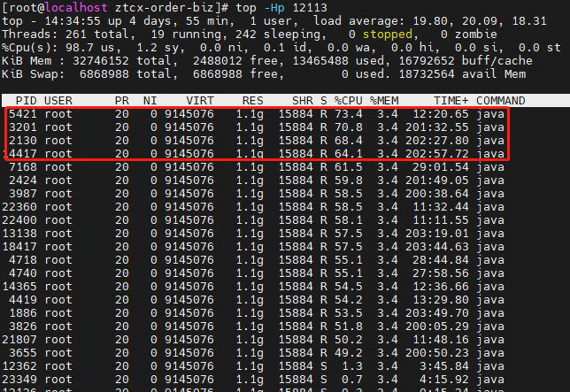Click the COMMAND column header

(501, 101)
